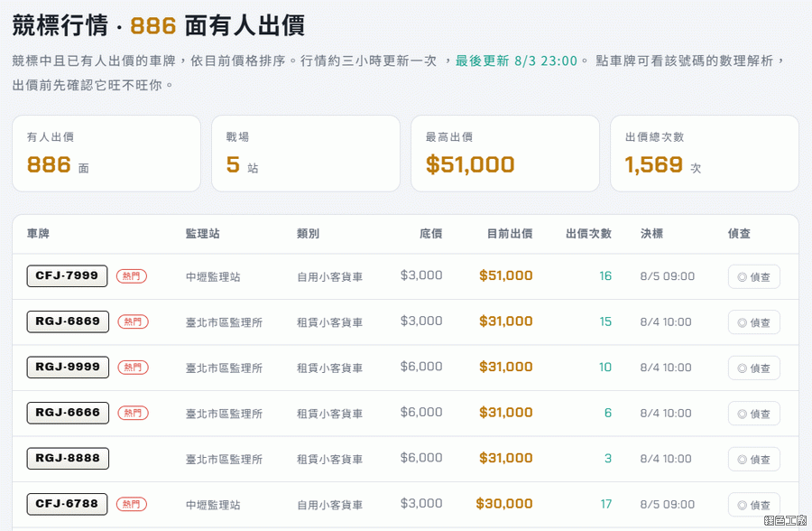The height and width of the screenshot is (531, 812).
Task: Select the RGJ-6666 plate badge
Action: pos(68,413)
